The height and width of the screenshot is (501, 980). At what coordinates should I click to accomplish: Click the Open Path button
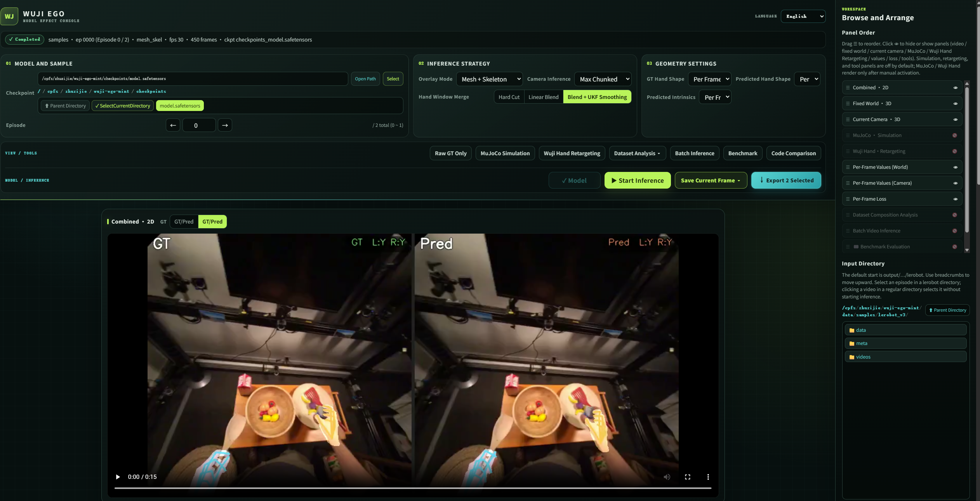(x=365, y=79)
